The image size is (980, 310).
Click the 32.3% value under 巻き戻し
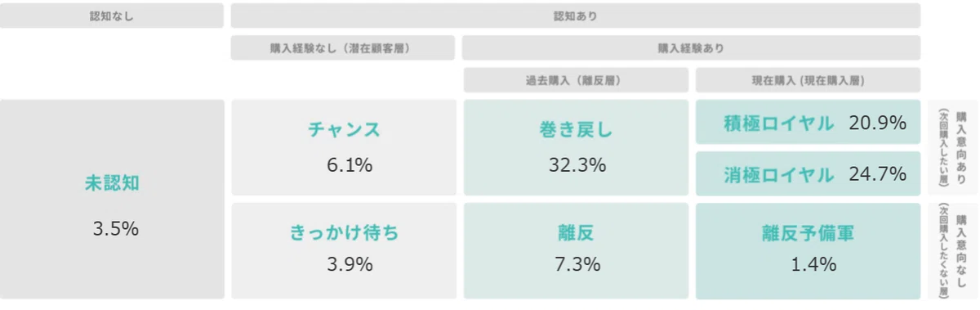pyautogui.click(x=577, y=165)
